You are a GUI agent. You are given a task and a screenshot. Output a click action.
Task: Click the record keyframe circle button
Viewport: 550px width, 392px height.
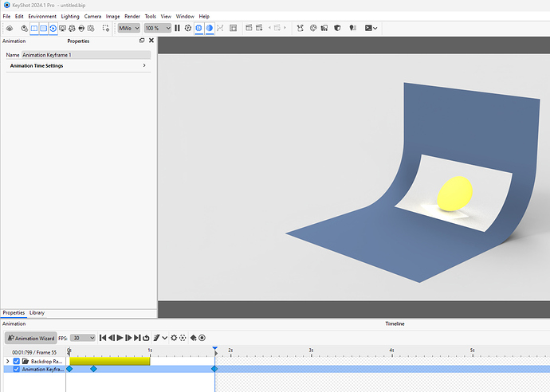point(202,338)
